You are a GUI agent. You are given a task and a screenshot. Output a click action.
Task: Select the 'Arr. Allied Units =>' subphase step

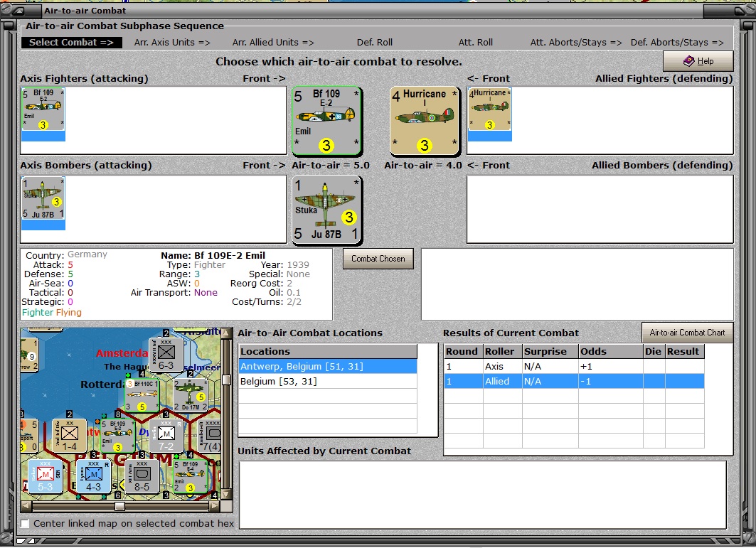tap(273, 43)
